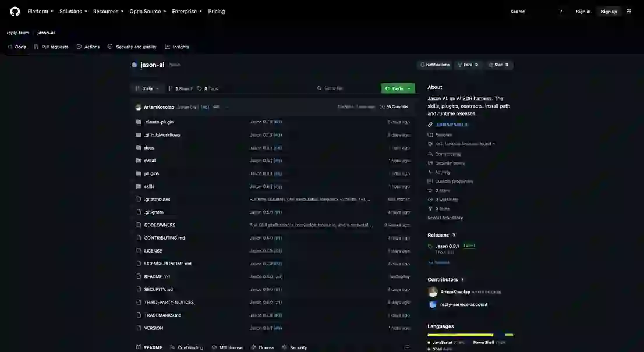Star the jason-ai repository
644x352 pixels.
(x=498, y=65)
